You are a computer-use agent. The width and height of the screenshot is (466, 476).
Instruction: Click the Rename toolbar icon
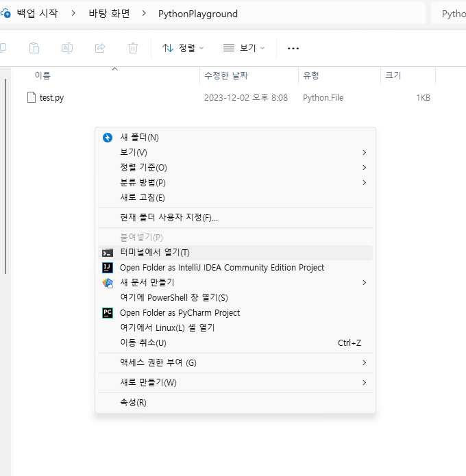(x=67, y=48)
